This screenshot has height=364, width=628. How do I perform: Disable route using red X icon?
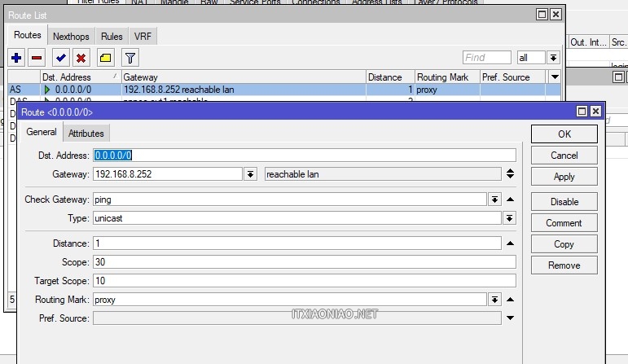pyautogui.click(x=81, y=58)
